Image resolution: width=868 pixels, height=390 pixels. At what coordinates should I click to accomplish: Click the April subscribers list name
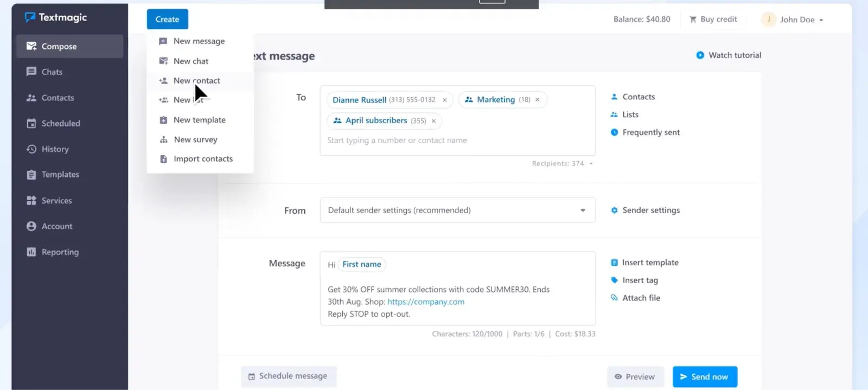pos(376,120)
